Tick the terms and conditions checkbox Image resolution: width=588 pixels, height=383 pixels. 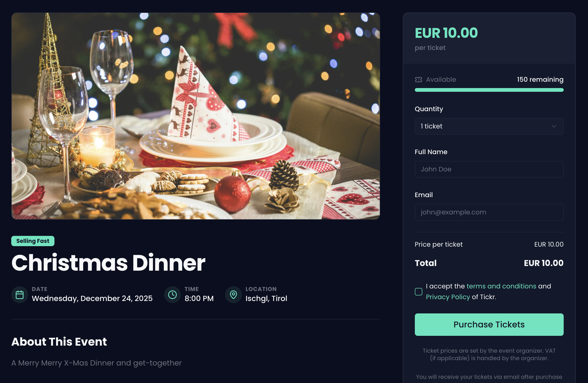click(x=419, y=292)
